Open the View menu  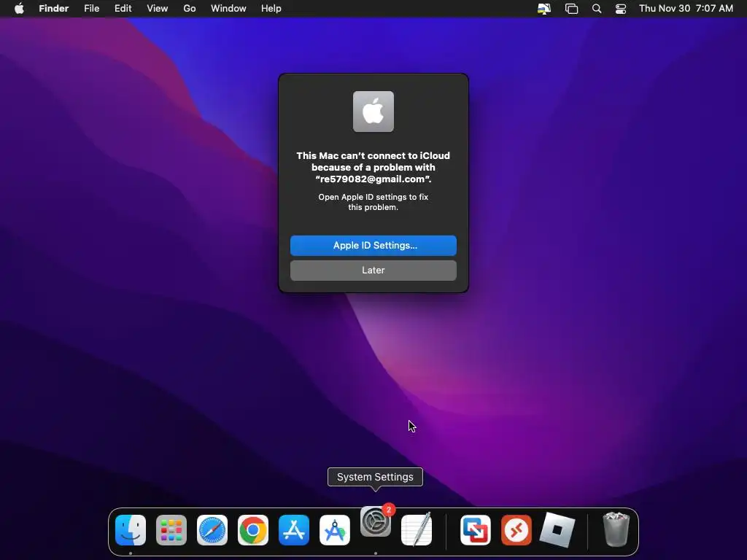(x=158, y=9)
